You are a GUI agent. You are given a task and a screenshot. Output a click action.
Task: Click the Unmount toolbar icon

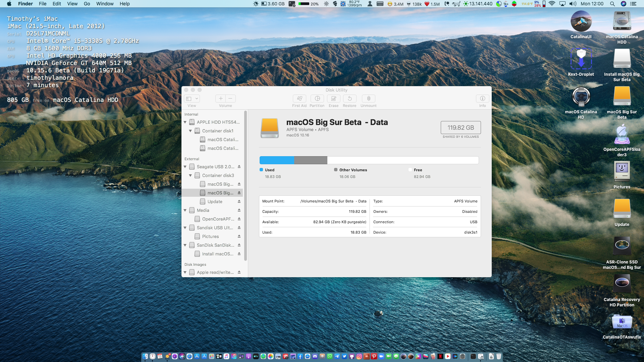(x=368, y=99)
